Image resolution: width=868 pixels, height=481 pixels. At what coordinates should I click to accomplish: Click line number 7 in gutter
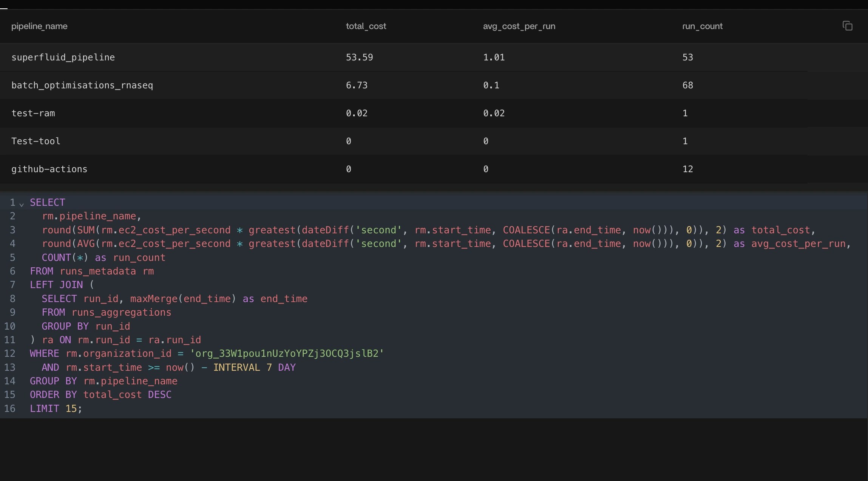[12, 285]
